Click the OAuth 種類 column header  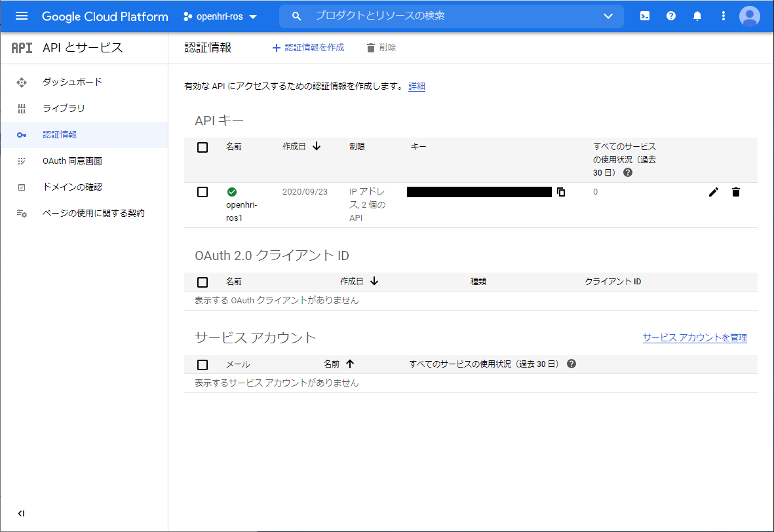click(478, 281)
